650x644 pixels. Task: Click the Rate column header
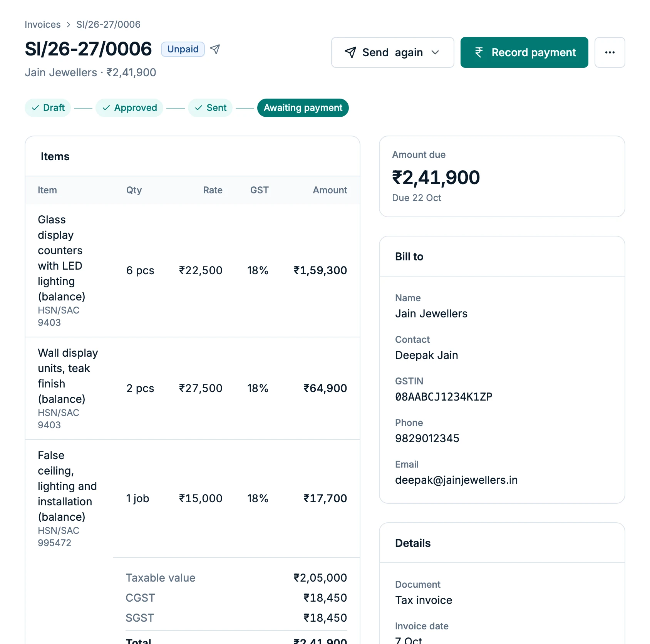(x=213, y=190)
